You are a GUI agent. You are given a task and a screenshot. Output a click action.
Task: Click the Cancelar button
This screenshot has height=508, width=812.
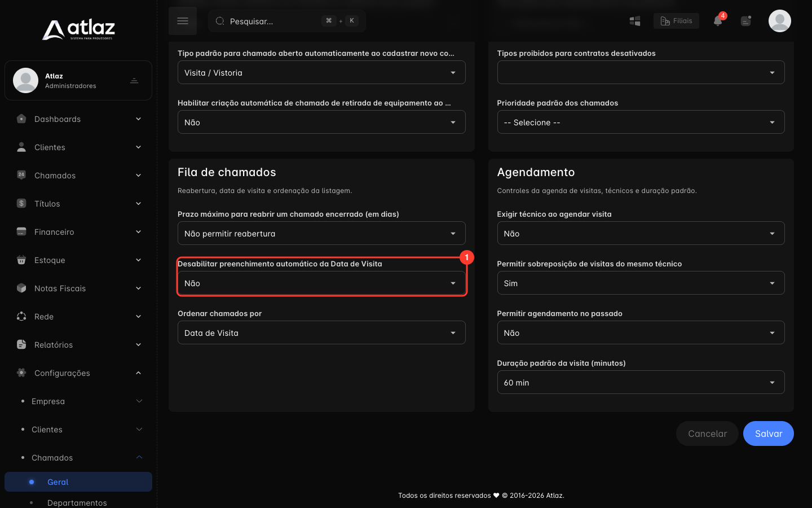(x=707, y=433)
